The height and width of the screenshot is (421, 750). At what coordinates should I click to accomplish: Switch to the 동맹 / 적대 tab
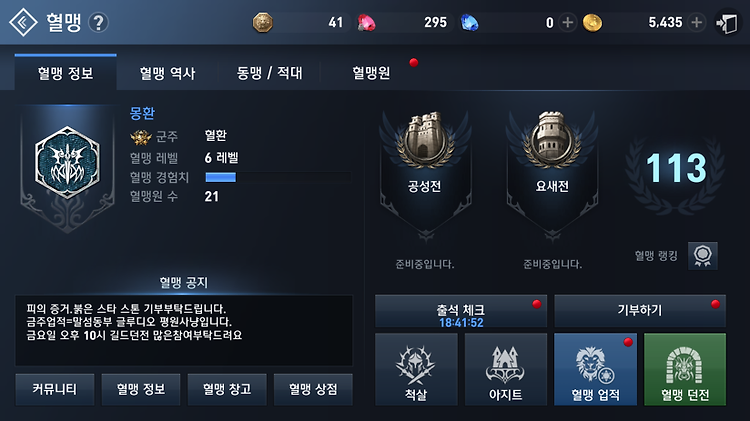269,73
